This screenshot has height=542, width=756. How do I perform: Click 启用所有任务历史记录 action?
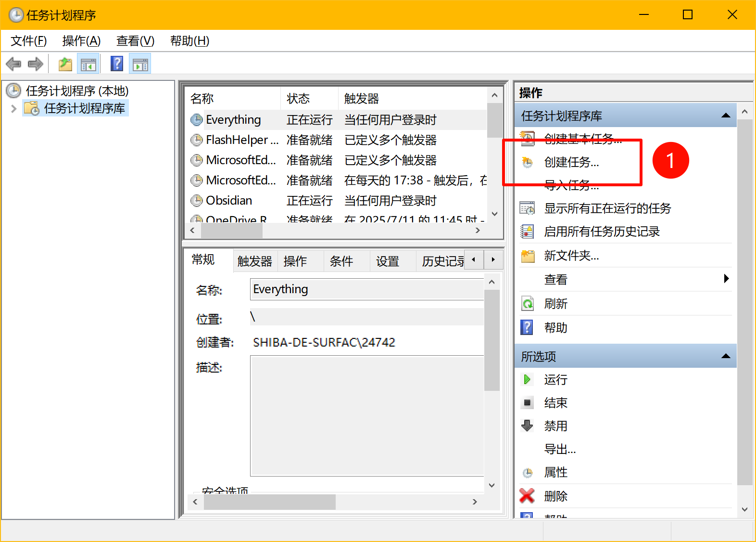point(602,232)
